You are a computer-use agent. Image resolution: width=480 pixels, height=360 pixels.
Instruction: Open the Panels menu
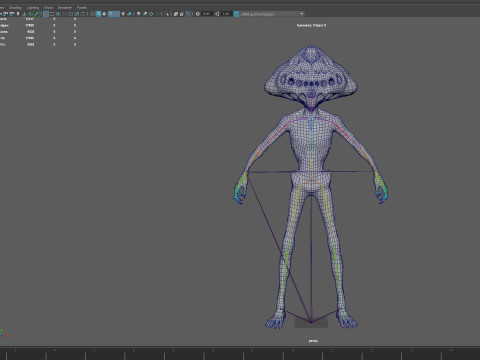tap(82, 7)
